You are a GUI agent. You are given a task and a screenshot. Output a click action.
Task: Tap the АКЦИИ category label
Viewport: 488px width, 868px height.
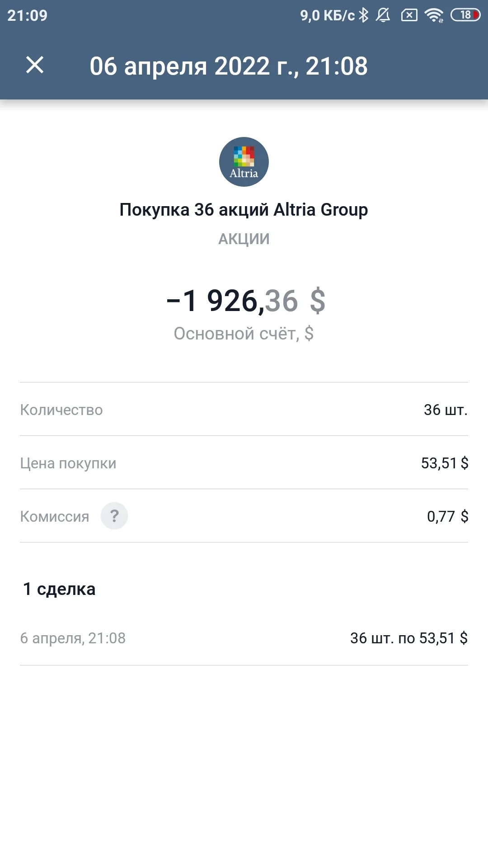point(244,239)
